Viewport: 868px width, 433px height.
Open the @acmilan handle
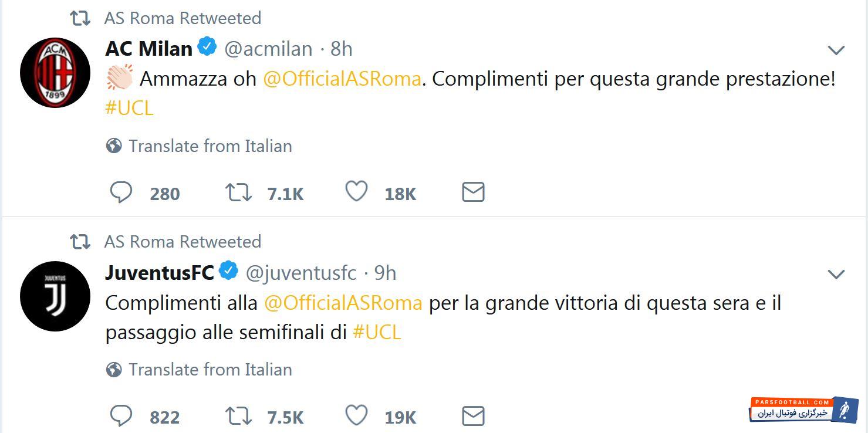[268, 49]
